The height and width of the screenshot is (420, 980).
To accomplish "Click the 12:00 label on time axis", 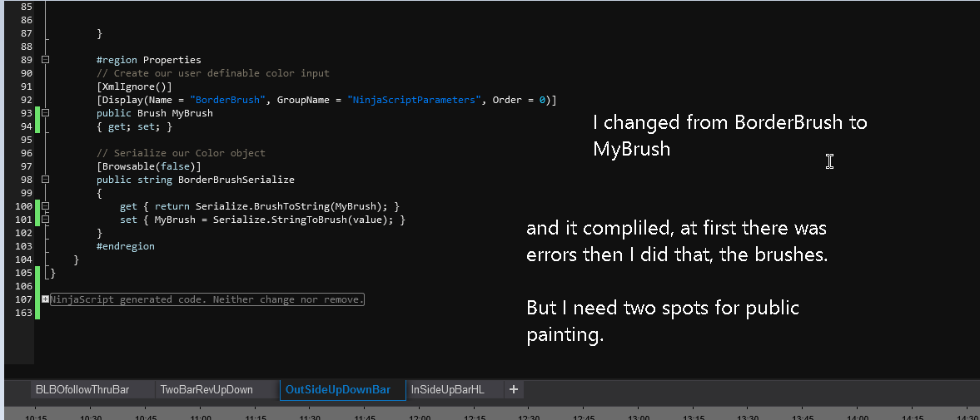I will pyautogui.click(x=419, y=417).
